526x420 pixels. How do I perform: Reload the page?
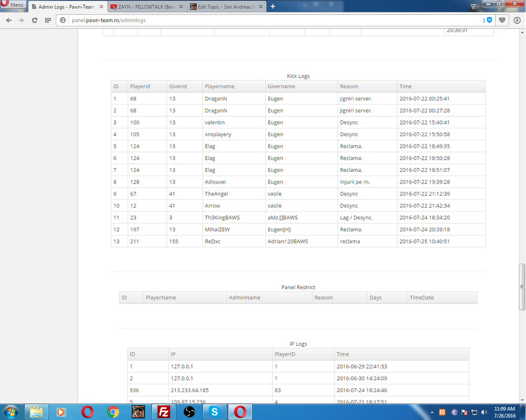pos(34,21)
